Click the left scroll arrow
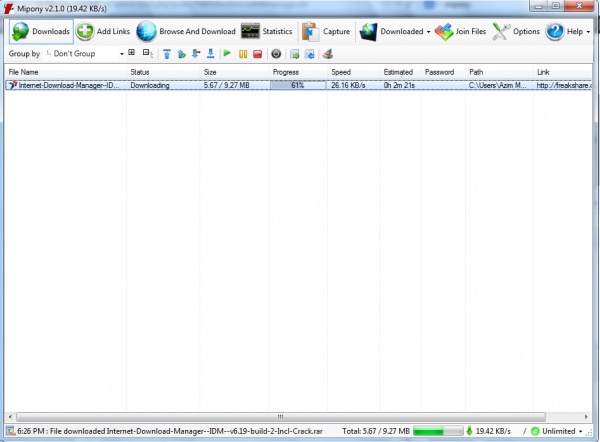Viewport: 600px width, 442px height. pos(10,417)
